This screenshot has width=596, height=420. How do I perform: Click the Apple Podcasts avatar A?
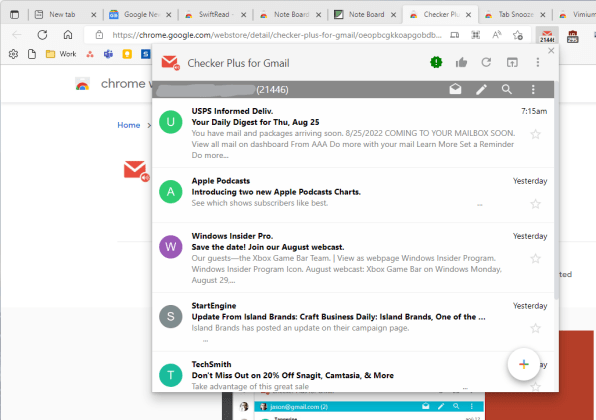pyautogui.click(x=171, y=191)
